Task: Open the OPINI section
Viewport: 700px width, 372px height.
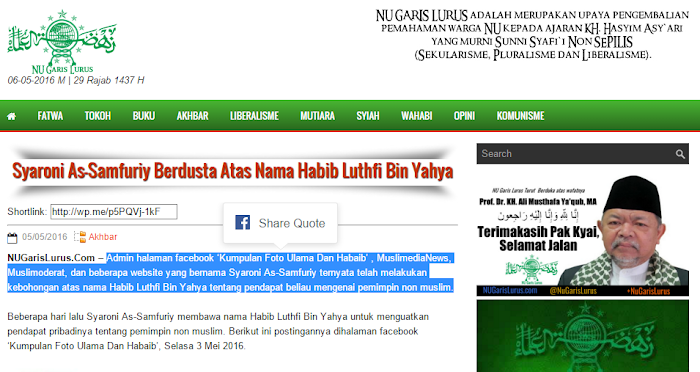Action: point(464,116)
